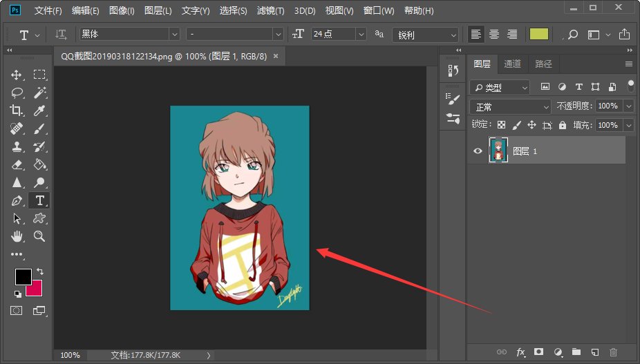Select the Rectangular Marquee tool

coord(39,75)
